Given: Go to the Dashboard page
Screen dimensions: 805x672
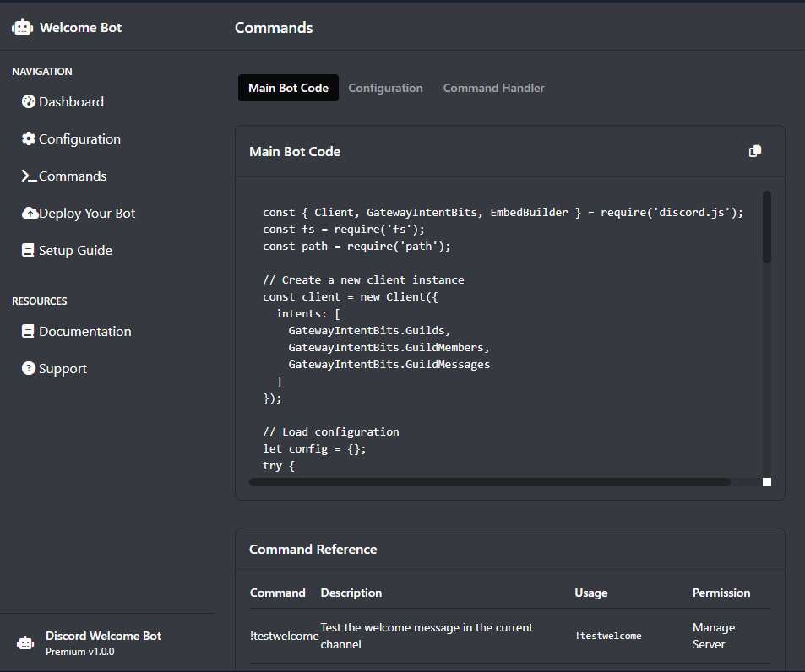Looking at the screenshot, I should 71,102.
